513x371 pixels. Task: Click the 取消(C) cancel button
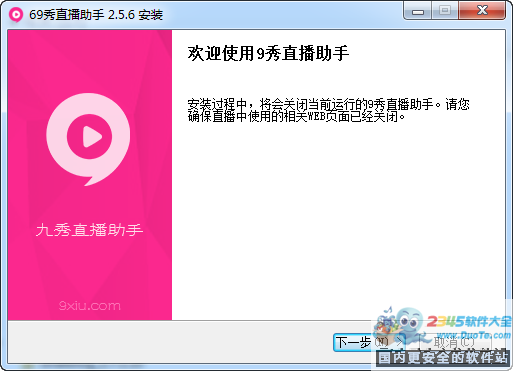pyautogui.click(x=455, y=342)
